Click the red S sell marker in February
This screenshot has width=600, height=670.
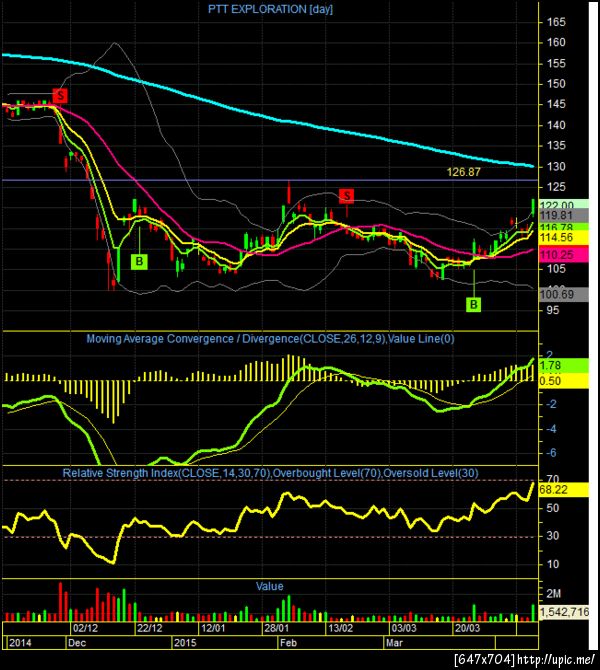(x=346, y=196)
